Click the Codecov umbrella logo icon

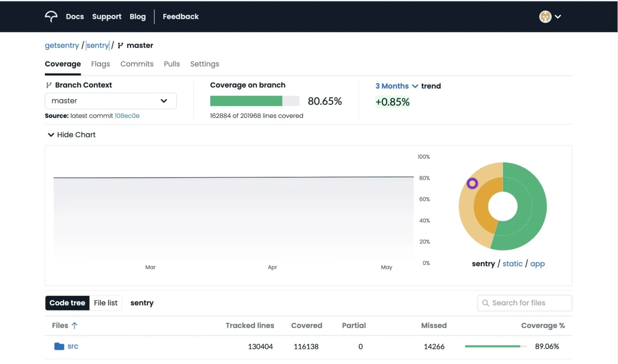(51, 16)
